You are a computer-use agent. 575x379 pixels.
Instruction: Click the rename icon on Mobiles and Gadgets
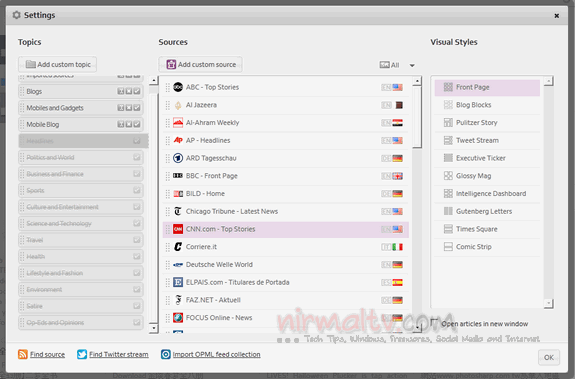click(x=121, y=108)
